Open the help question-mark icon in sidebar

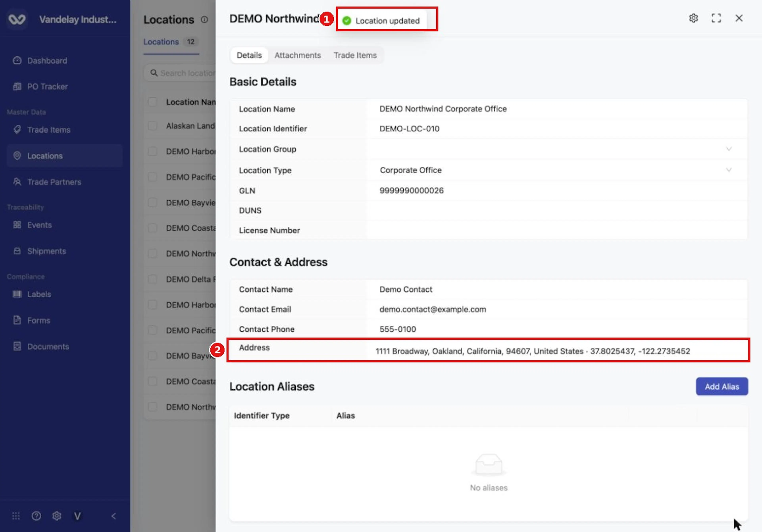coord(36,516)
